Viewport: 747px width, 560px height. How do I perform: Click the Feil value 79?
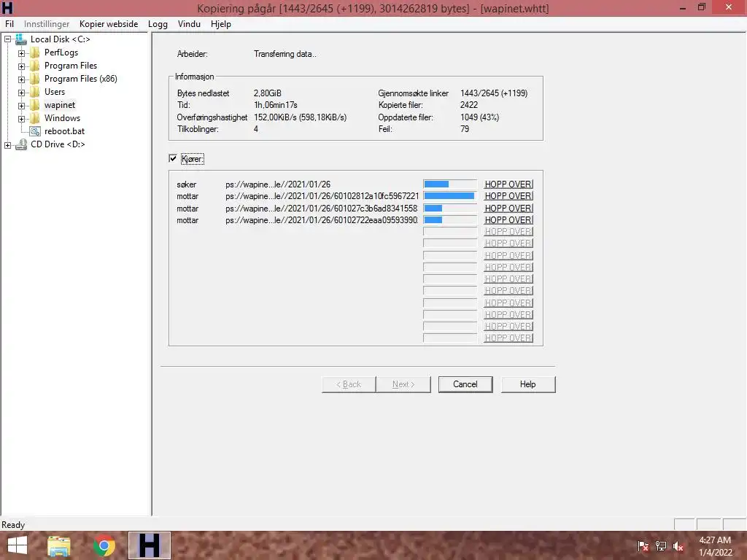[465, 129]
